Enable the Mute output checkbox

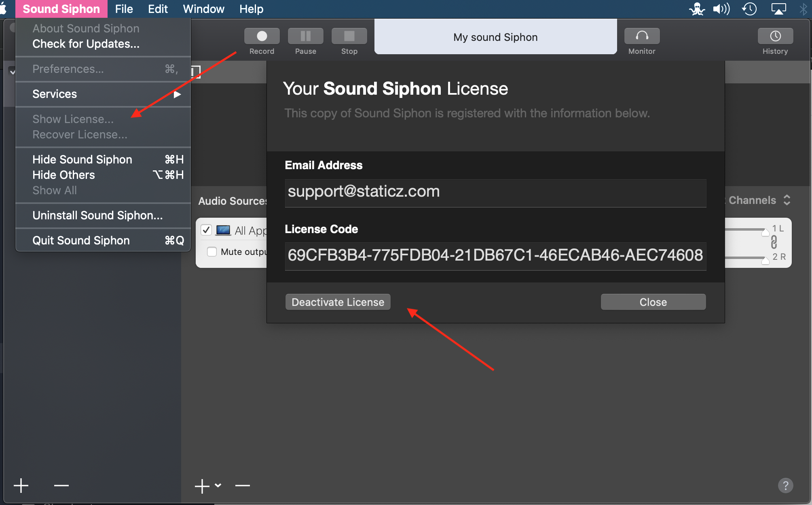pyautogui.click(x=212, y=252)
